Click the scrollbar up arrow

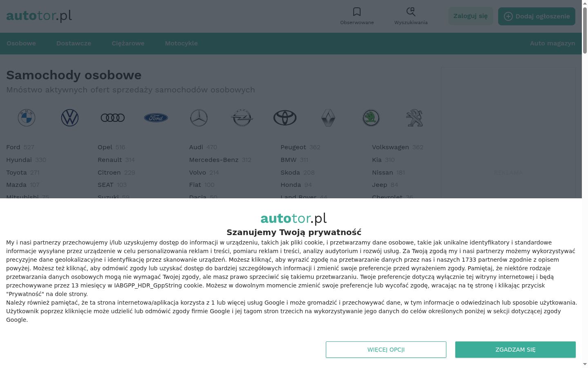click(x=585, y=3)
